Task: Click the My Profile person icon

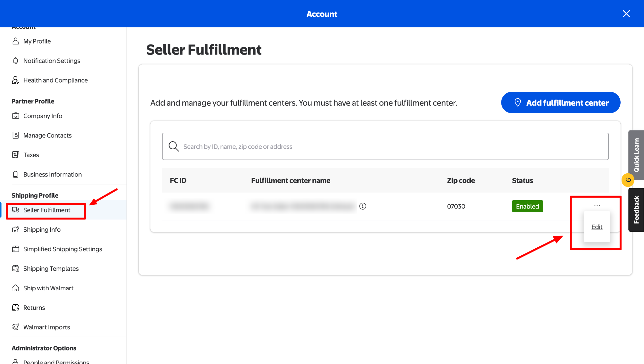Action: pyautogui.click(x=16, y=41)
